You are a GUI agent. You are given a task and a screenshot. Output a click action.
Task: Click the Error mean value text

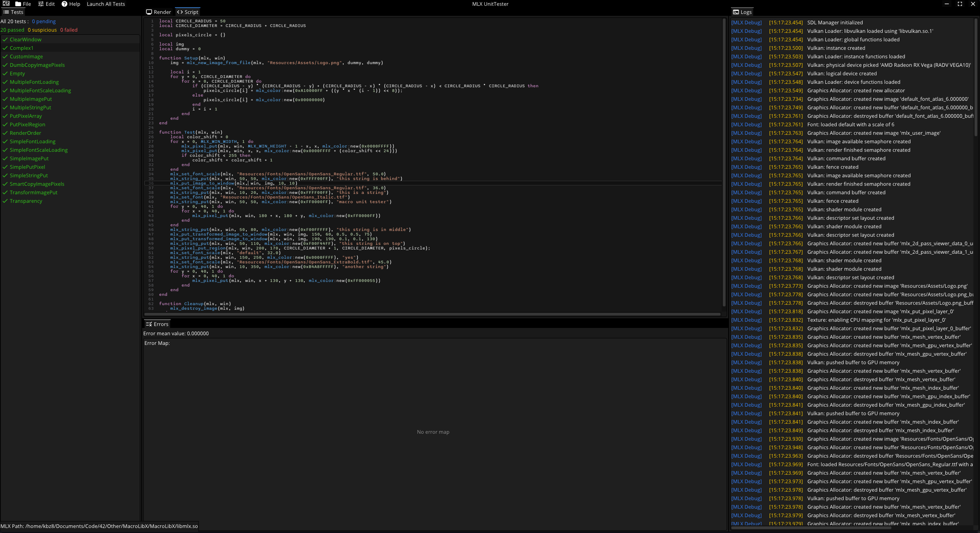point(176,333)
